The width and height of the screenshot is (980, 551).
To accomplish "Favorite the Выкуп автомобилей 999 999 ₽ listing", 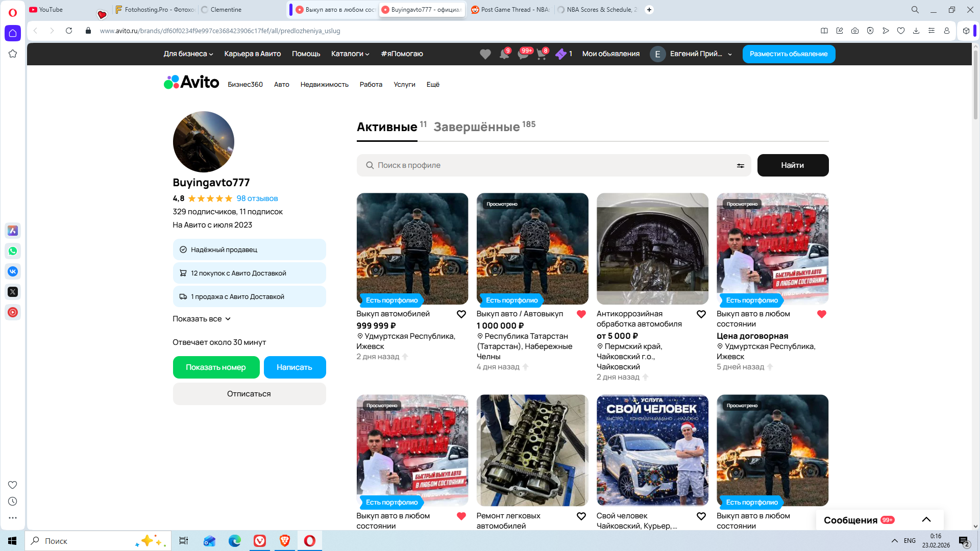I will pos(461,314).
